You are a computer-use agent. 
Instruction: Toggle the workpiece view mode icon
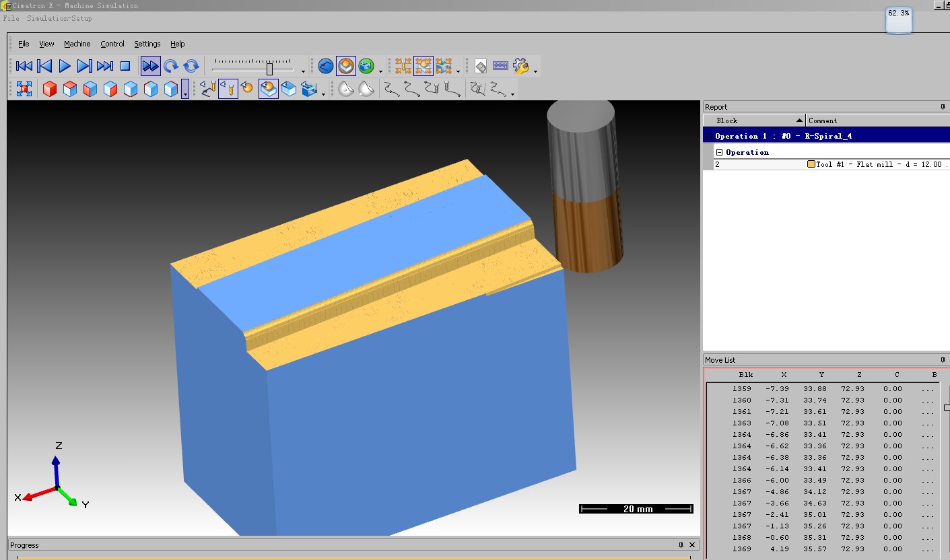(x=346, y=66)
